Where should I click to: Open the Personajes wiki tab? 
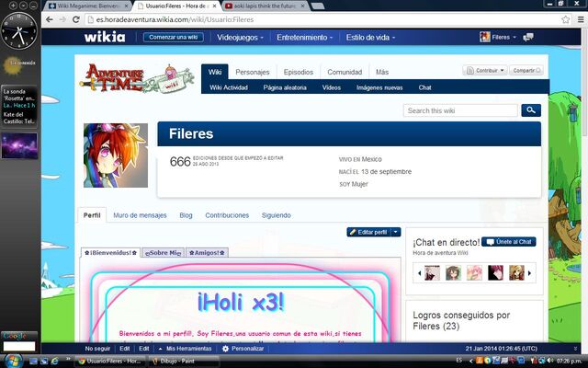point(253,72)
